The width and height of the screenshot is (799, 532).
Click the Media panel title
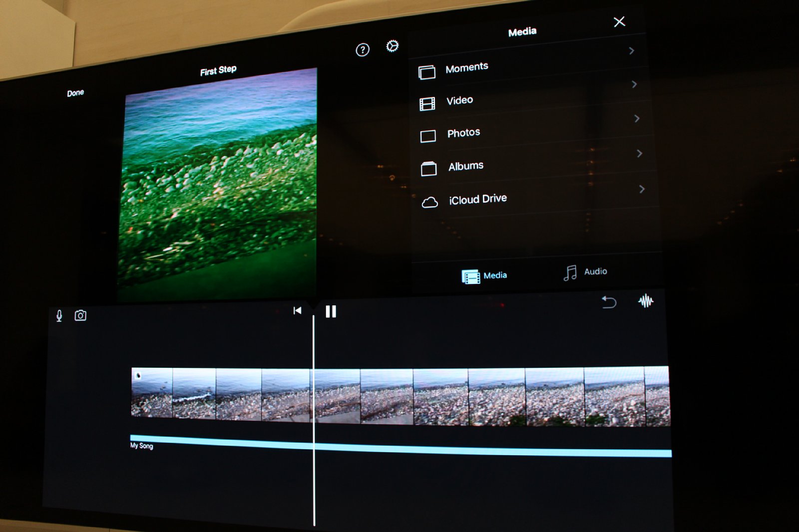point(522,32)
